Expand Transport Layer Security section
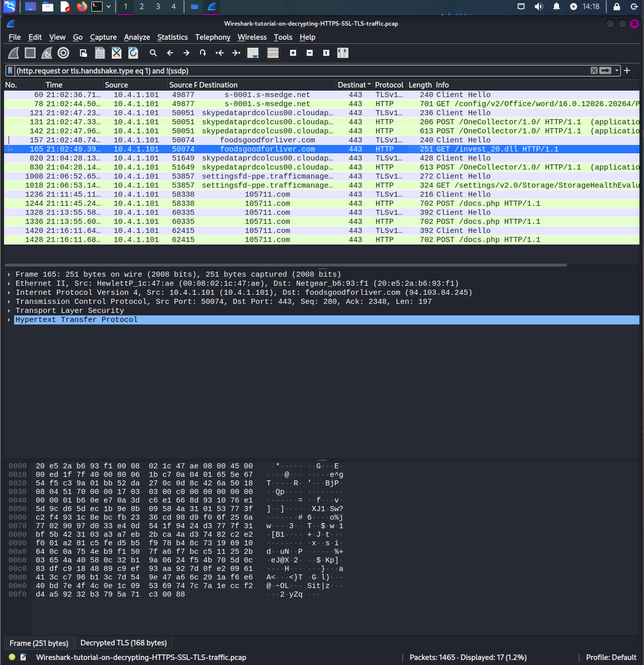This screenshot has width=644, height=665. click(x=9, y=311)
